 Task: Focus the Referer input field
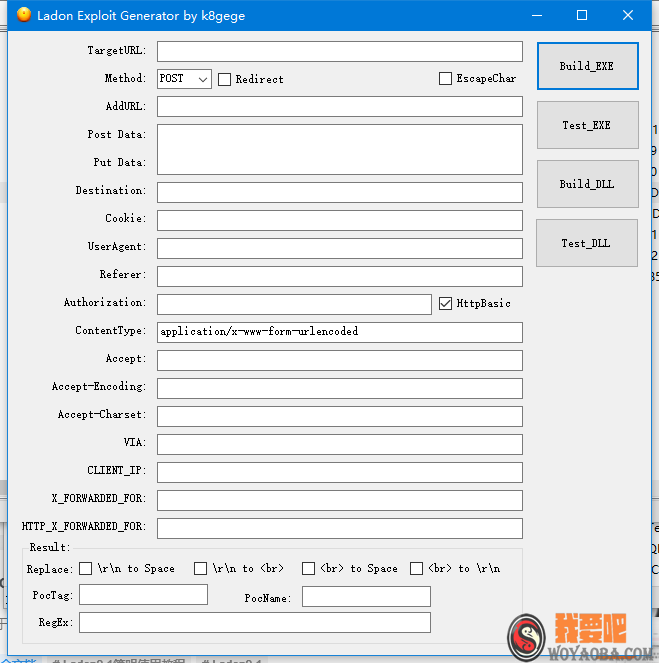[x=340, y=277]
